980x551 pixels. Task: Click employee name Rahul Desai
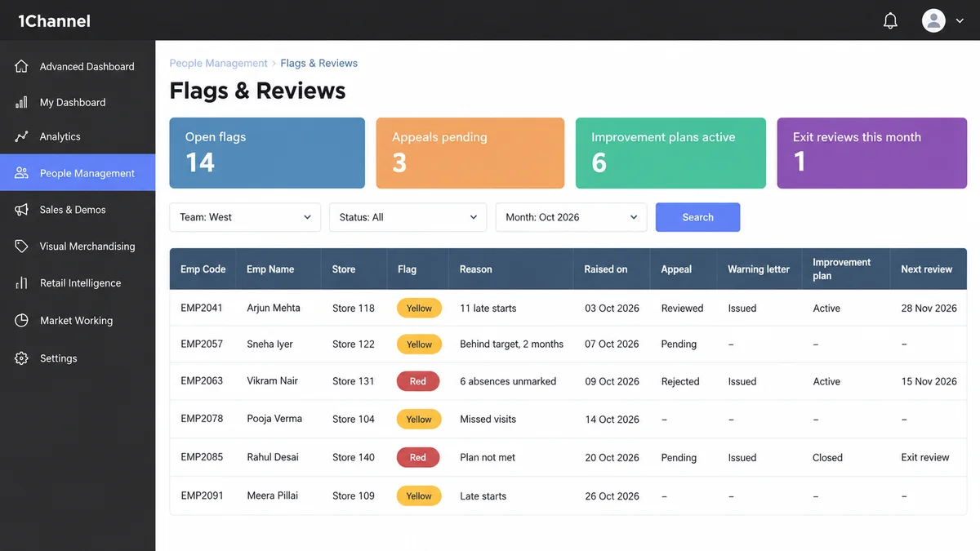(273, 457)
